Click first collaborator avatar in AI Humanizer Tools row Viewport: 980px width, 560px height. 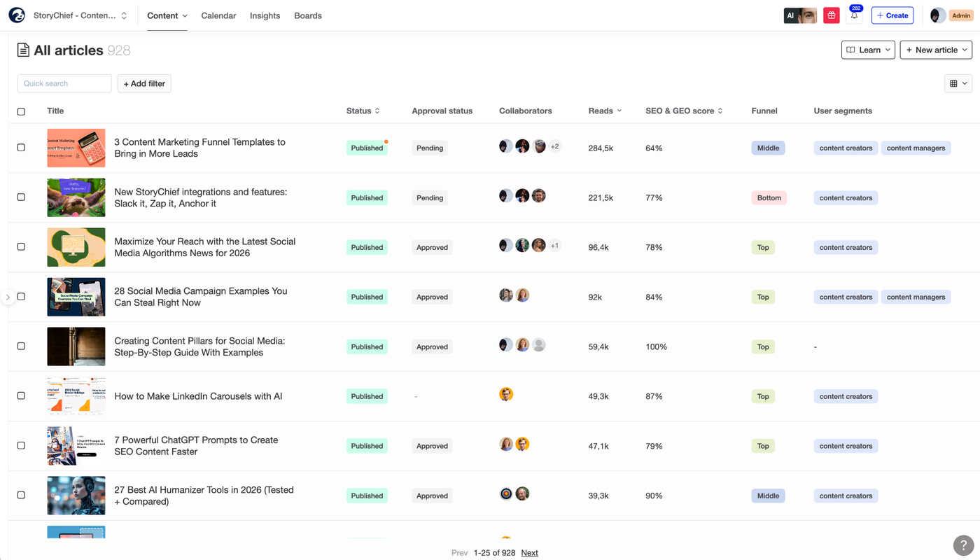[506, 493]
